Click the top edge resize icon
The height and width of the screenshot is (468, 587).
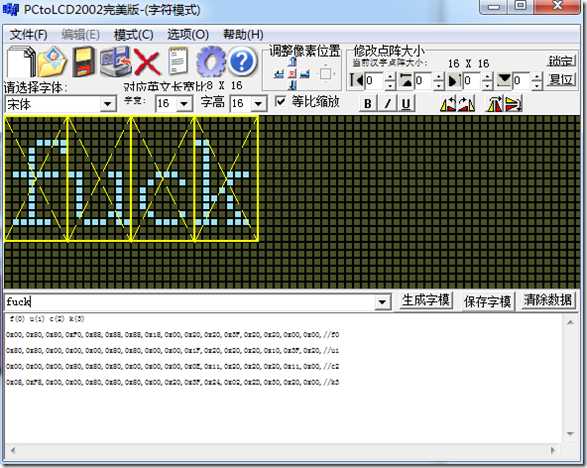[x=406, y=80]
